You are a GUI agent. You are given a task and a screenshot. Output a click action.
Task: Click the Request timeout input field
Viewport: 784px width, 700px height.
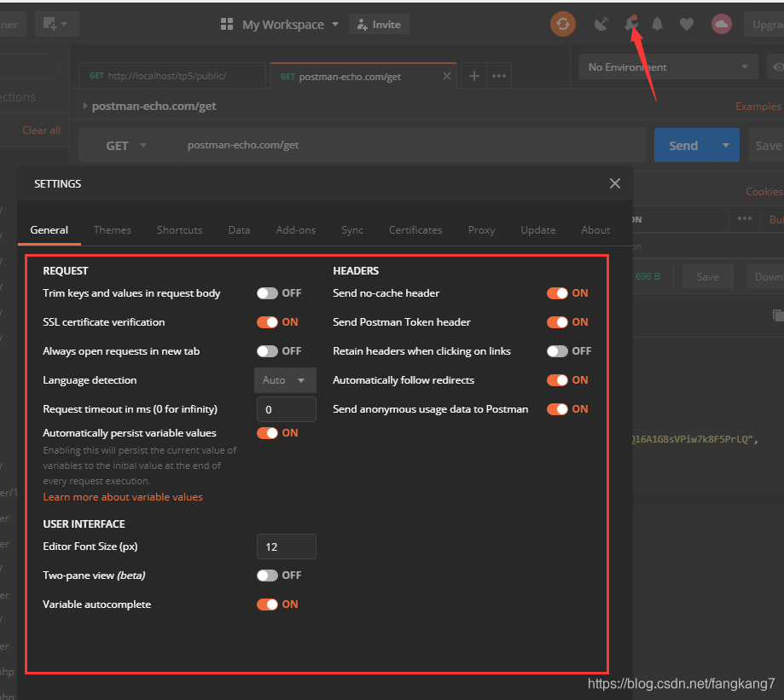point(286,410)
